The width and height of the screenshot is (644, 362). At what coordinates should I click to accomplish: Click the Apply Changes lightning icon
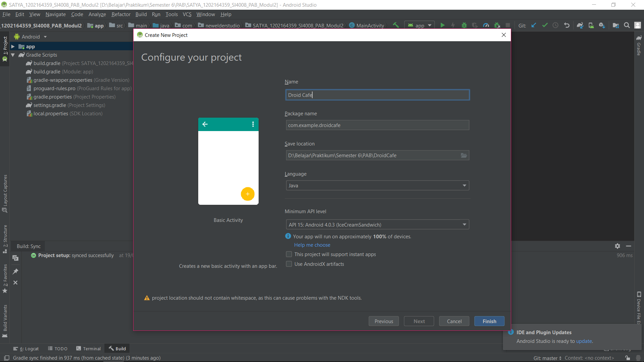(453, 25)
